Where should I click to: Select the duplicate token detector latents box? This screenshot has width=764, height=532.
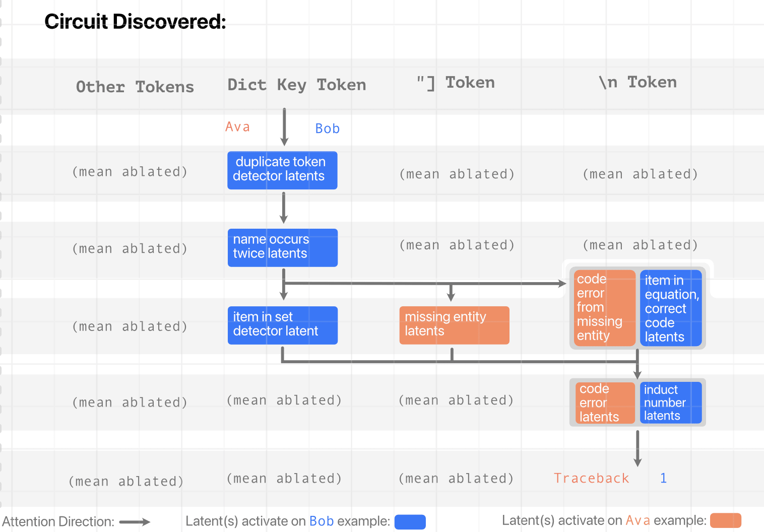(x=282, y=170)
